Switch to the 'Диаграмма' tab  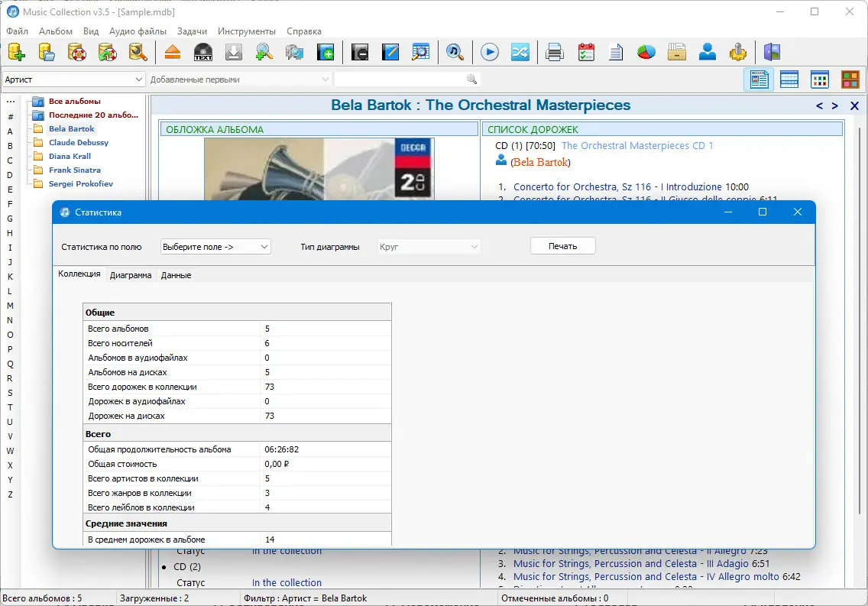pos(131,275)
